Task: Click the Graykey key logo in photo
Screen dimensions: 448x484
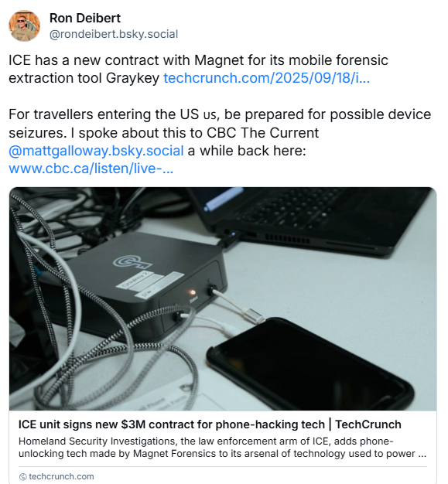Action: coord(132,262)
